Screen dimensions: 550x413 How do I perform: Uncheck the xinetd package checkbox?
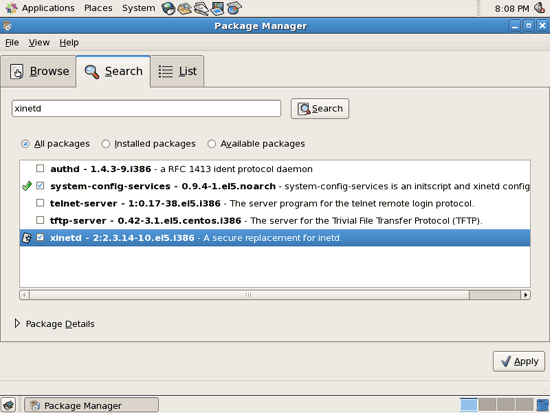tap(40, 237)
